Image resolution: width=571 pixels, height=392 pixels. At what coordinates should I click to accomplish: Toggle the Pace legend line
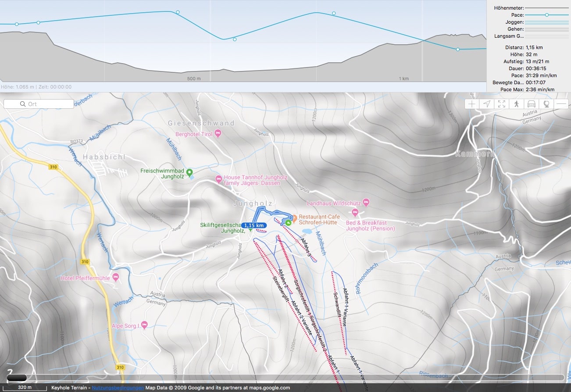[546, 15]
